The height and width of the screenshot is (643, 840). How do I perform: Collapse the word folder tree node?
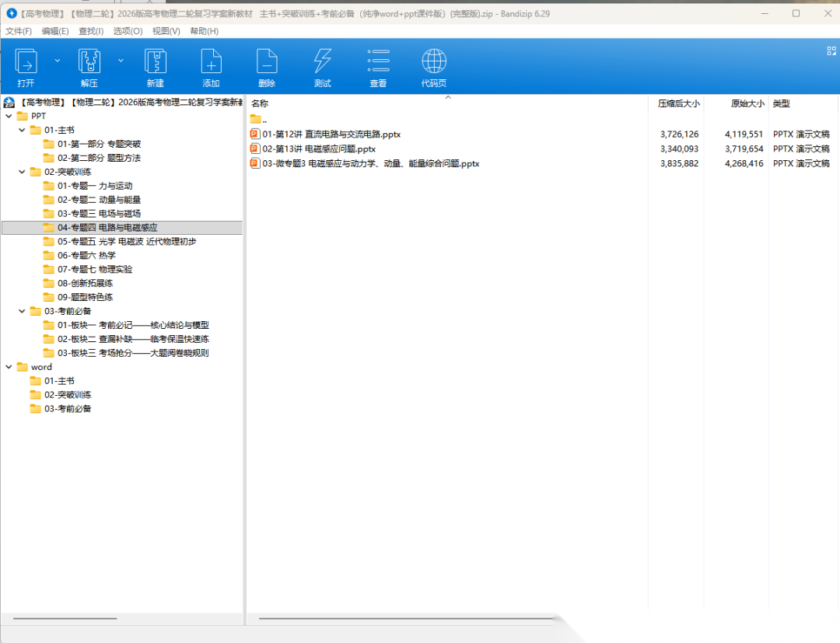(x=9, y=367)
